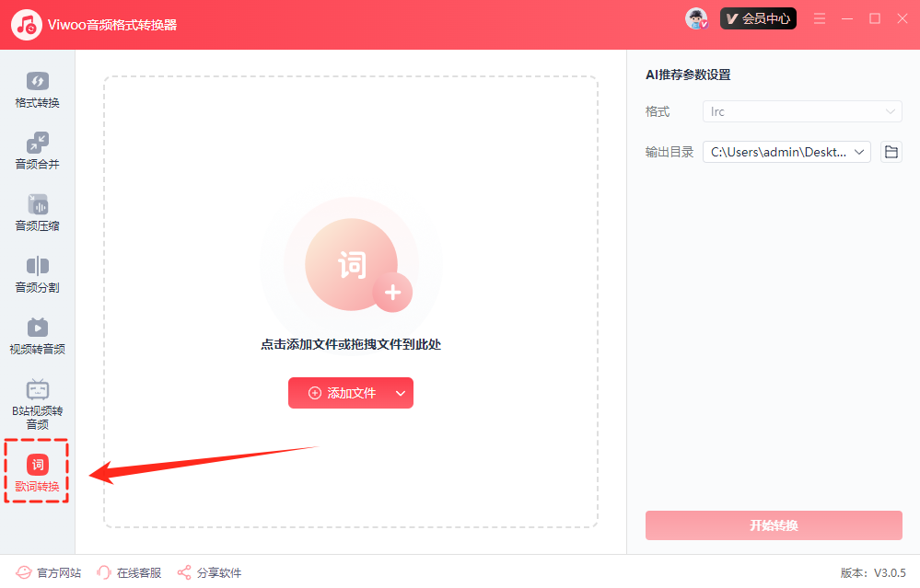The width and height of the screenshot is (920, 588).
Task: Visit the 官方网站 official website link
Action: pyautogui.click(x=50, y=572)
